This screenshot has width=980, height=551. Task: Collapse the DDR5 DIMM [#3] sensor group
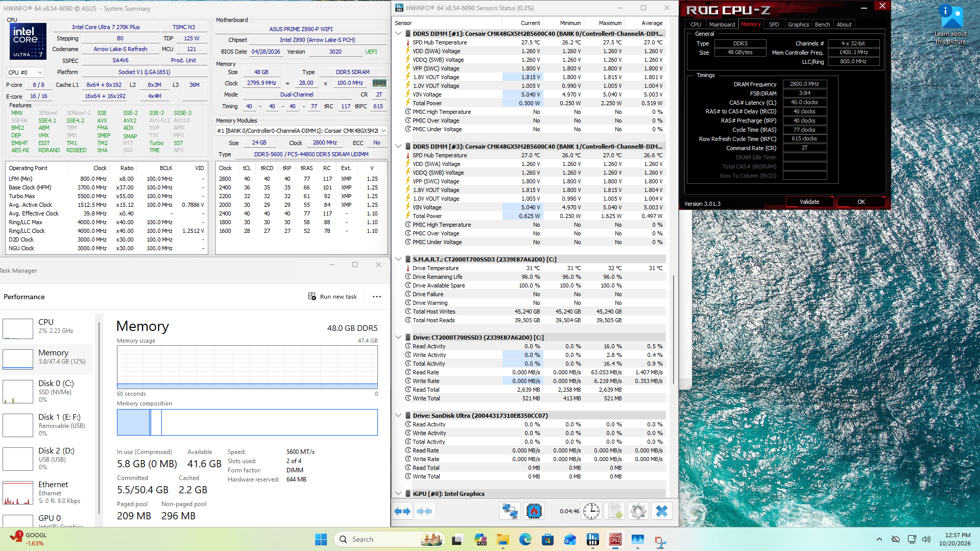point(398,147)
